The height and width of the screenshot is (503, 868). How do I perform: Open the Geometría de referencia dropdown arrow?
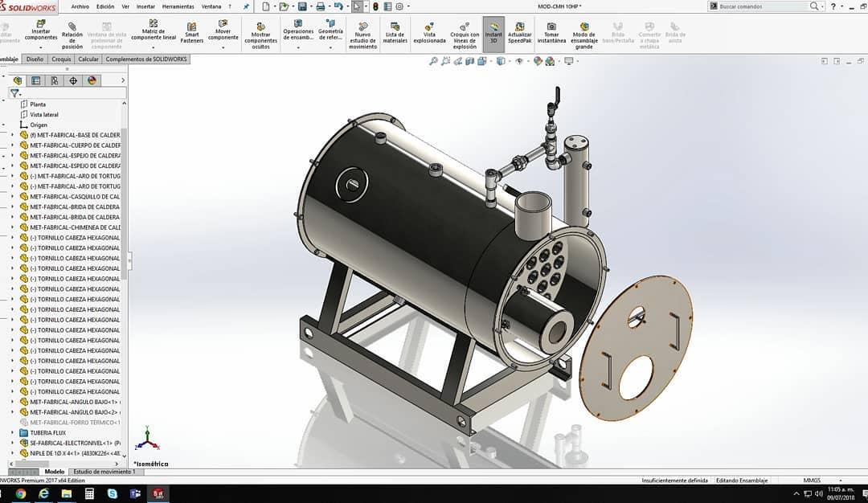coord(330,47)
